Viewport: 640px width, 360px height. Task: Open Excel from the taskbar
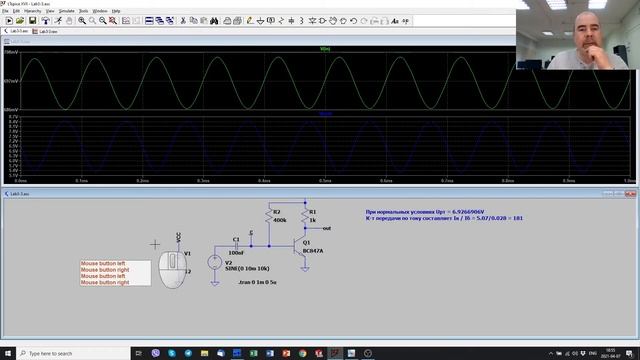pos(253,353)
